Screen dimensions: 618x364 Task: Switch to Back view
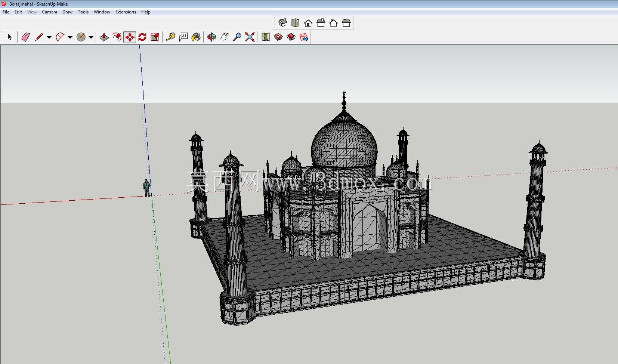(334, 23)
